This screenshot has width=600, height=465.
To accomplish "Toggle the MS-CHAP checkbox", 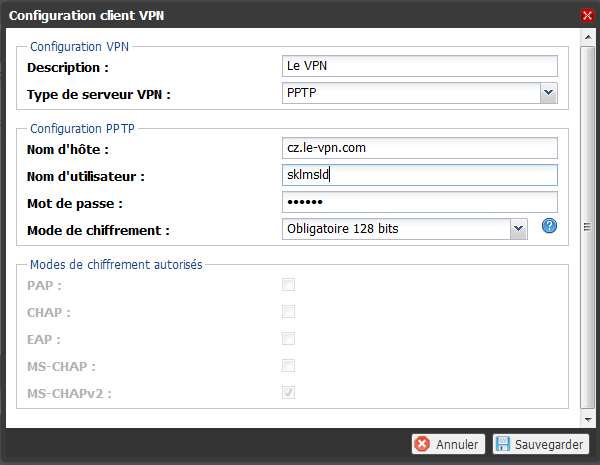I will (289, 365).
